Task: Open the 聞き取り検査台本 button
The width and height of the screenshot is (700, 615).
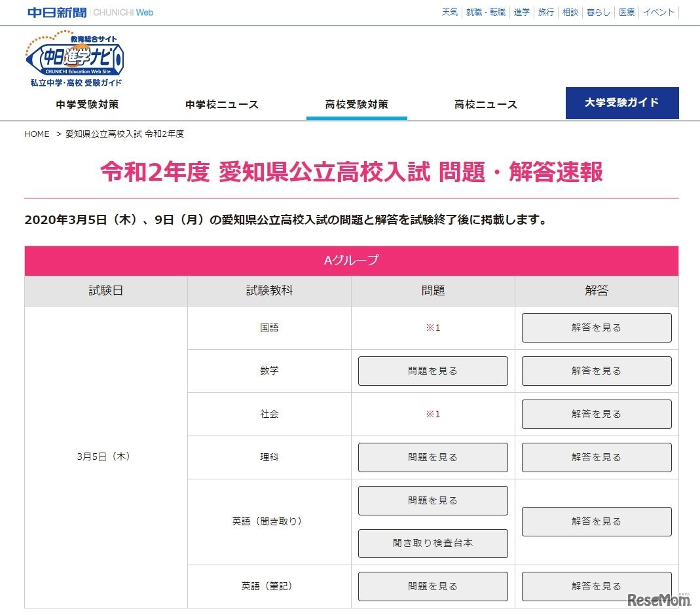Action: coord(433,543)
